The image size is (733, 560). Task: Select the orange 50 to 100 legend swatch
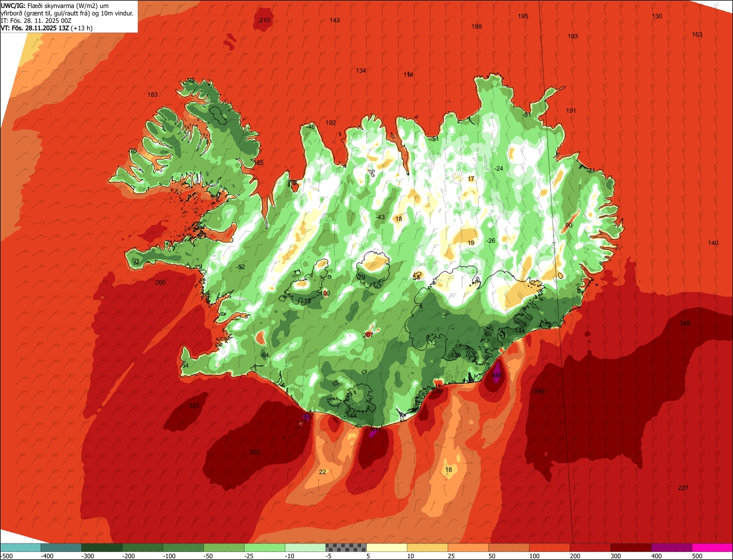tap(509, 547)
